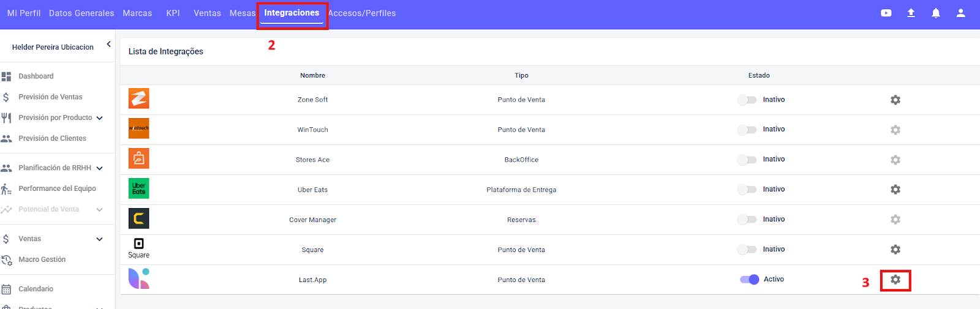Open the YouTube video icon in header
Viewport: 980px width, 309px height.
point(886,13)
